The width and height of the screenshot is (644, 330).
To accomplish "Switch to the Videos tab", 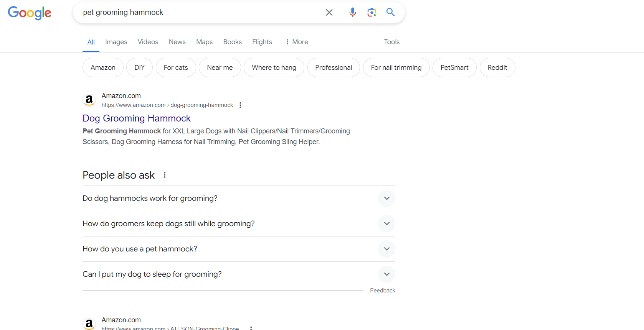I will coord(148,42).
